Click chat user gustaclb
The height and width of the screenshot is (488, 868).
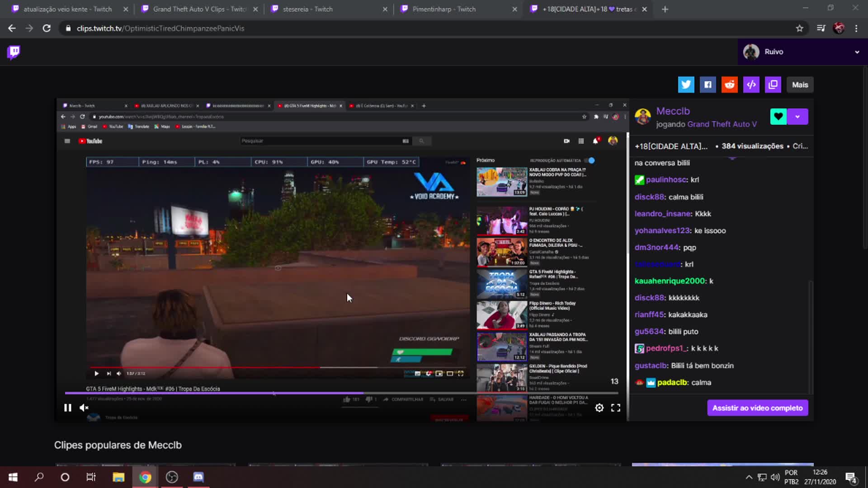[651, 366]
